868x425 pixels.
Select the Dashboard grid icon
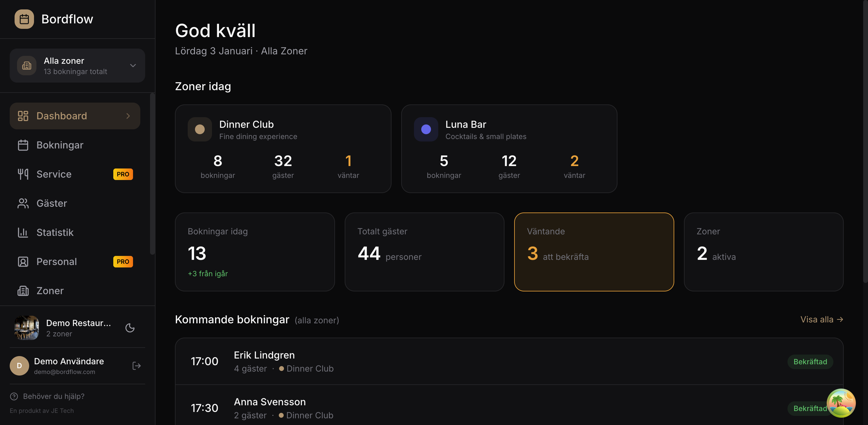click(x=23, y=116)
